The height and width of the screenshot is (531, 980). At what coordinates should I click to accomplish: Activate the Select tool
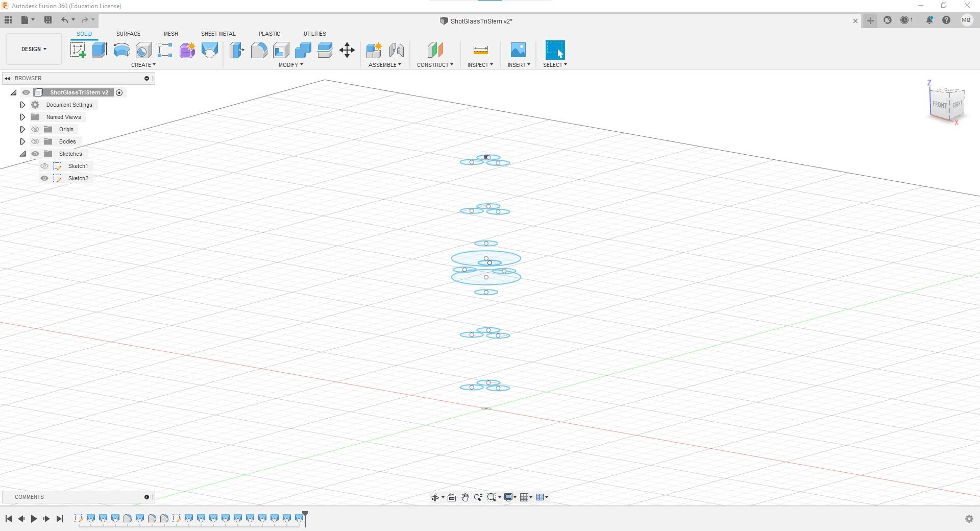coord(555,50)
